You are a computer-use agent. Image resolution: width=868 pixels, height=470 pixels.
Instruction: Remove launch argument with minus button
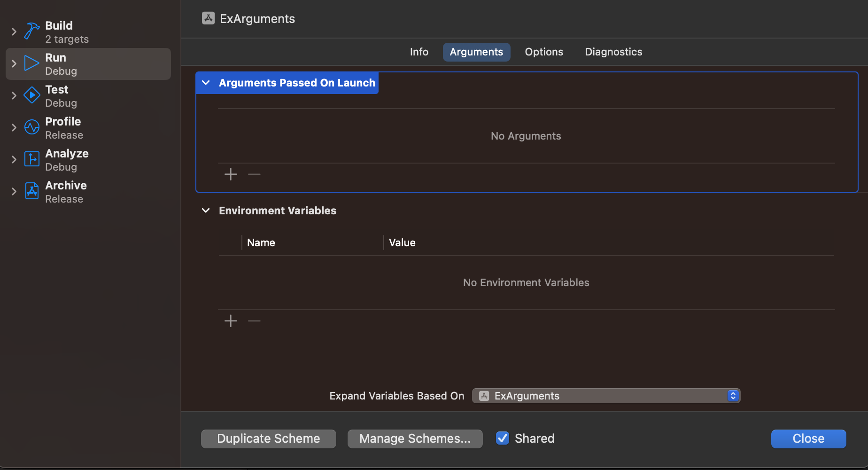(254, 174)
